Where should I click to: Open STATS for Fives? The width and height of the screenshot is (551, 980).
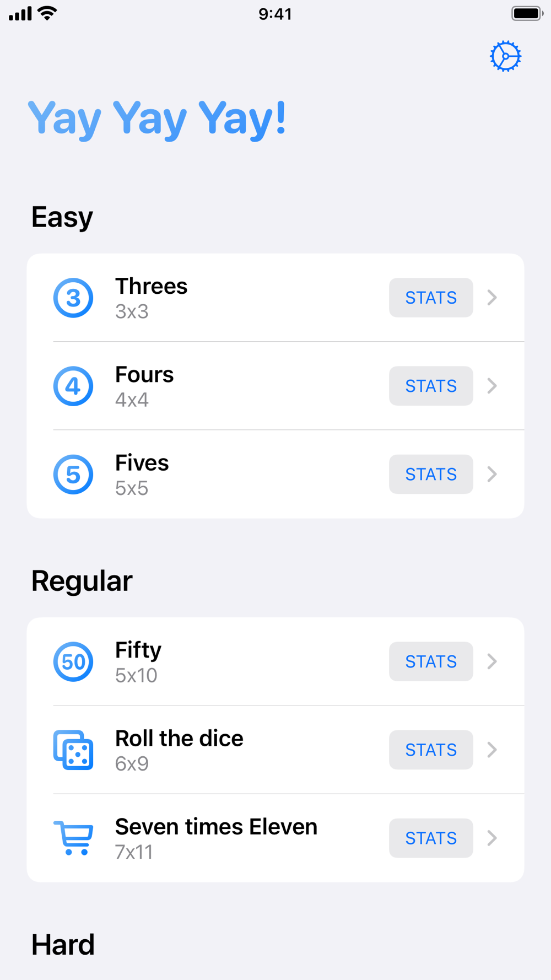pyautogui.click(x=431, y=474)
